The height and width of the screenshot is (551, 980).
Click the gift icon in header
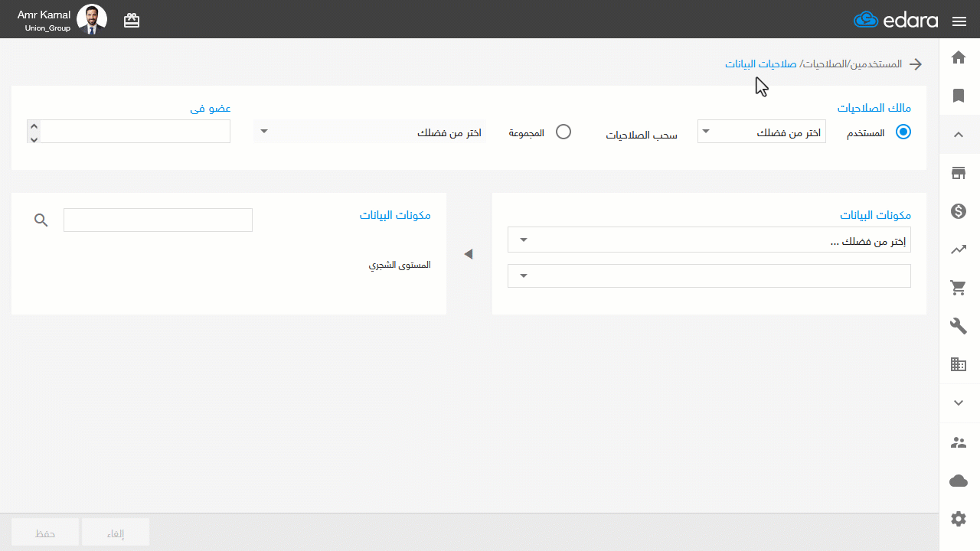(x=132, y=21)
